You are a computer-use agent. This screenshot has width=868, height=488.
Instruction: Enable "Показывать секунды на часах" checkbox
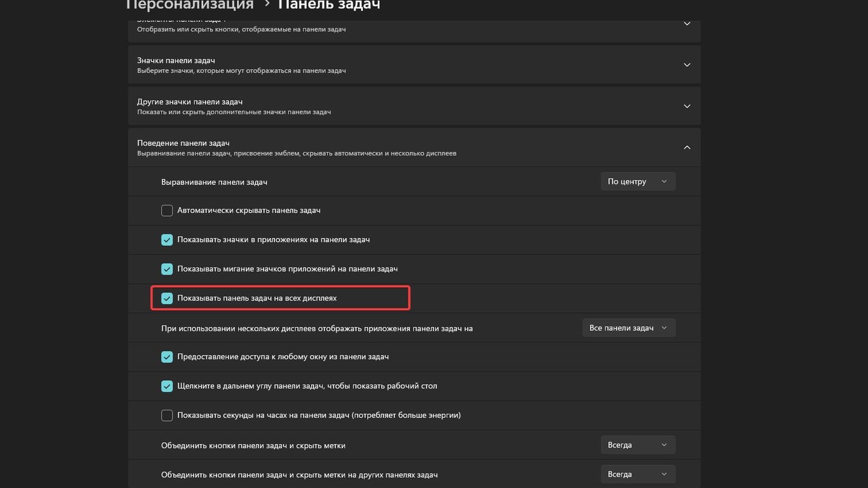point(167,415)
